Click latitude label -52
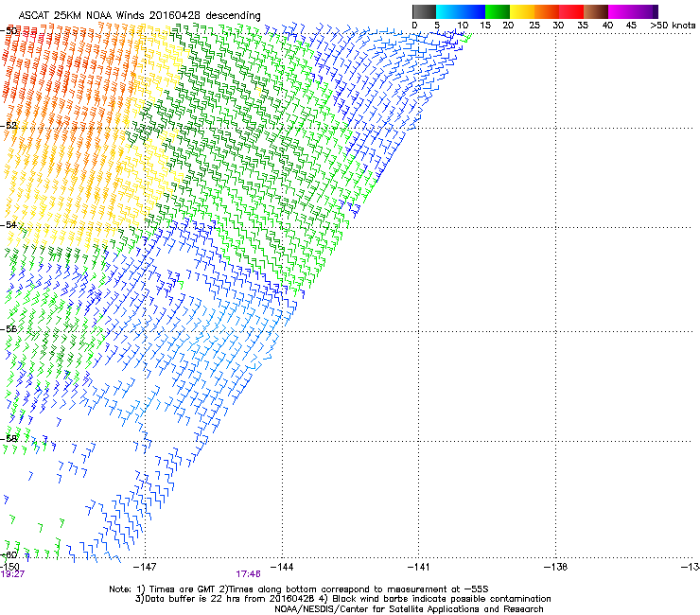Image resolution: width=700 pixels, height=615 pixels. [9, 126]
